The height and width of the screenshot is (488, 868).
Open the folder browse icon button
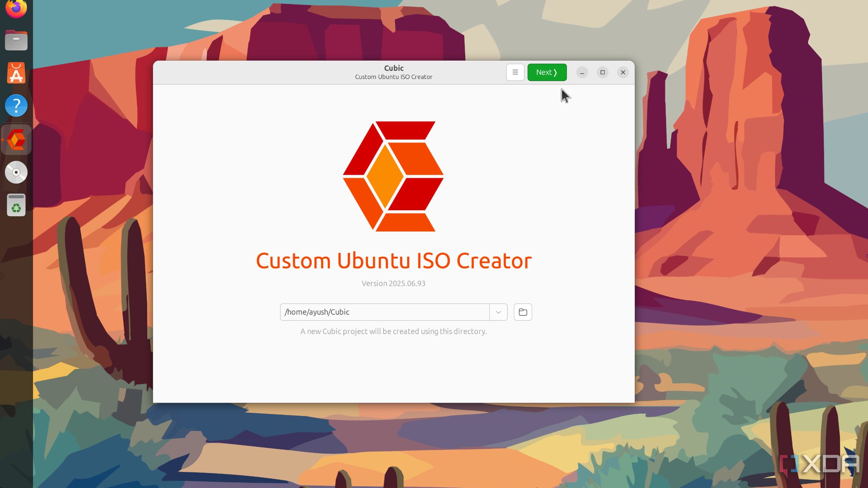[523, 312]
